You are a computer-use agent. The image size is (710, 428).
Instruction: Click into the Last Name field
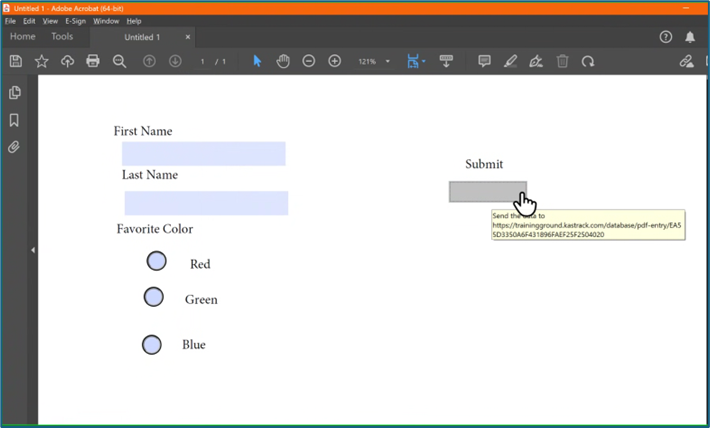206,203
